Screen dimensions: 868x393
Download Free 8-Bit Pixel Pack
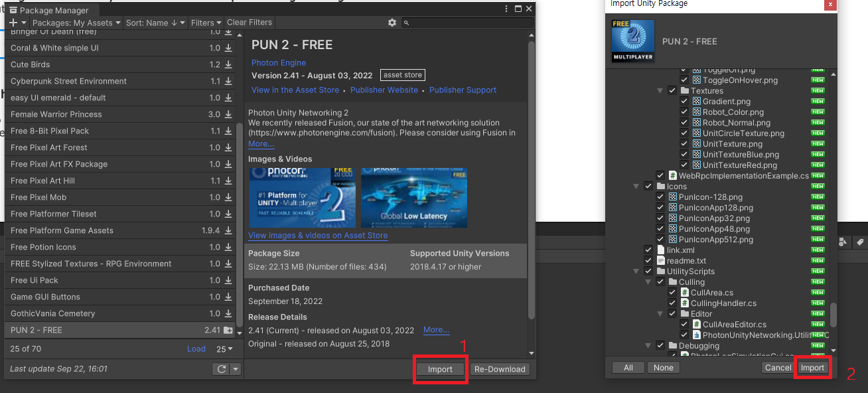click(228, 131)
